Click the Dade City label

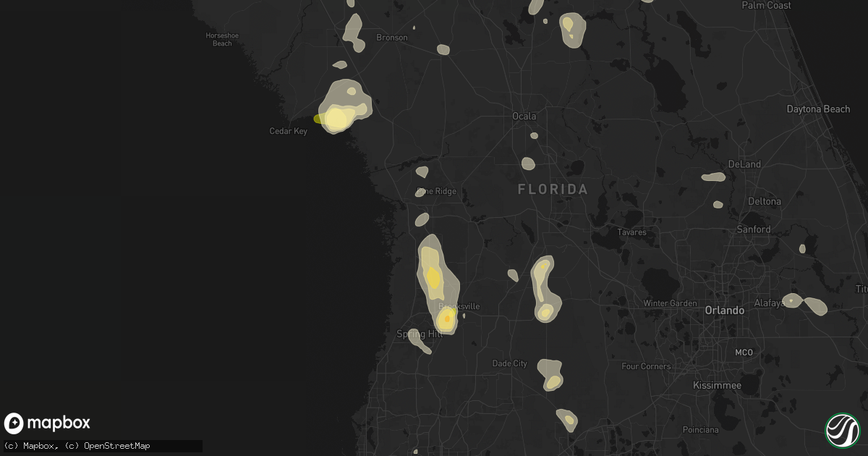click(x=510, y=363)
